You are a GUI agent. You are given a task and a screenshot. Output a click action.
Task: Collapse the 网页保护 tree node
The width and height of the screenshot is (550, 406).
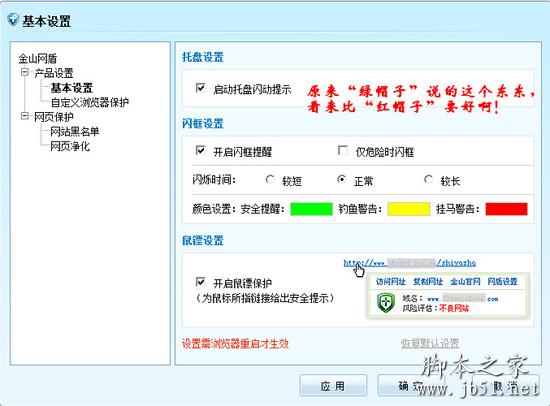pos(25,116)
